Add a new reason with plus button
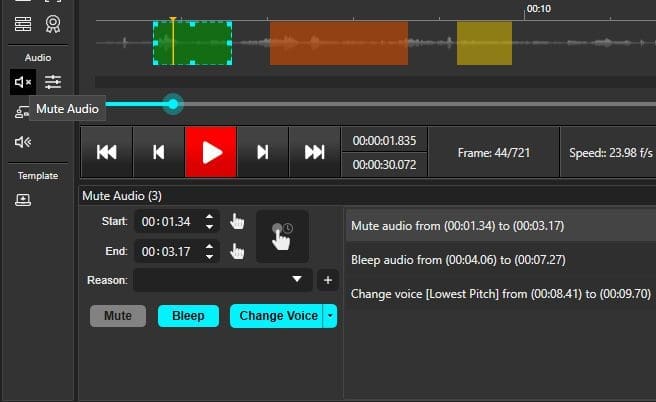This screenshot has width=656, height=402. [328, 280]
